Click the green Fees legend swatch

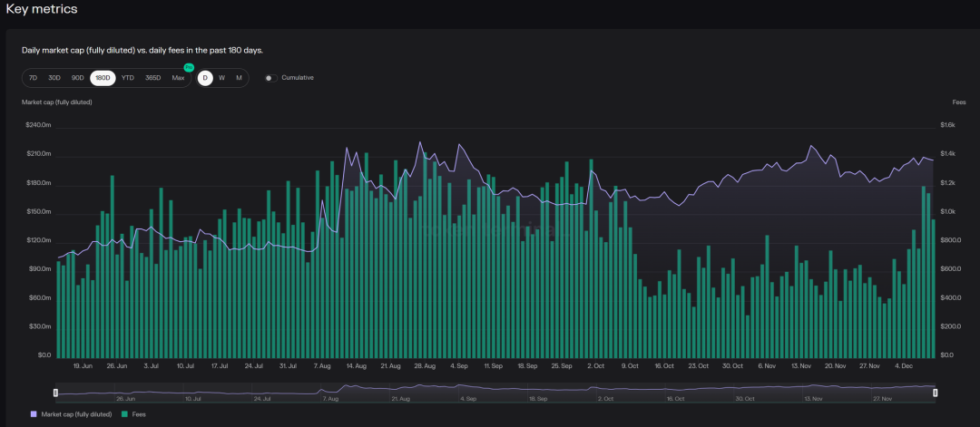pos(123,414)
